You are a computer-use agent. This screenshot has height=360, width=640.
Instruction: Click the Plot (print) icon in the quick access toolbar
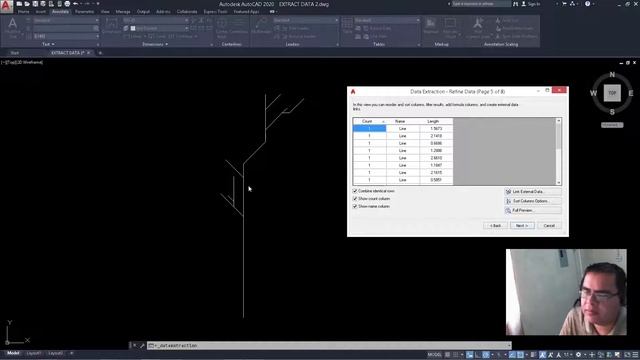(67, 4)
